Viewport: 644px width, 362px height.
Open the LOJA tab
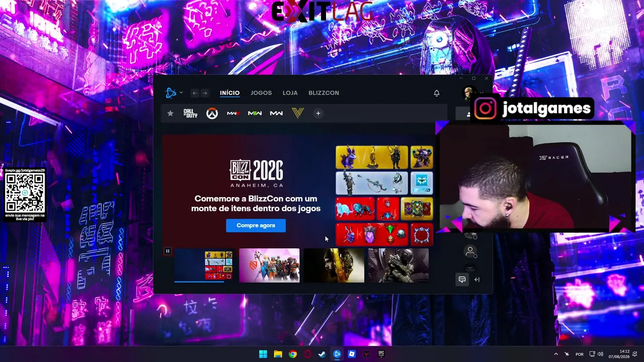point(290,93)
